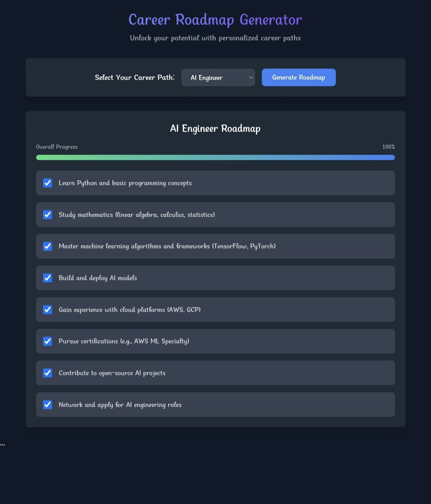Uncheck the Network and apply checkbox

click(47, 404)
